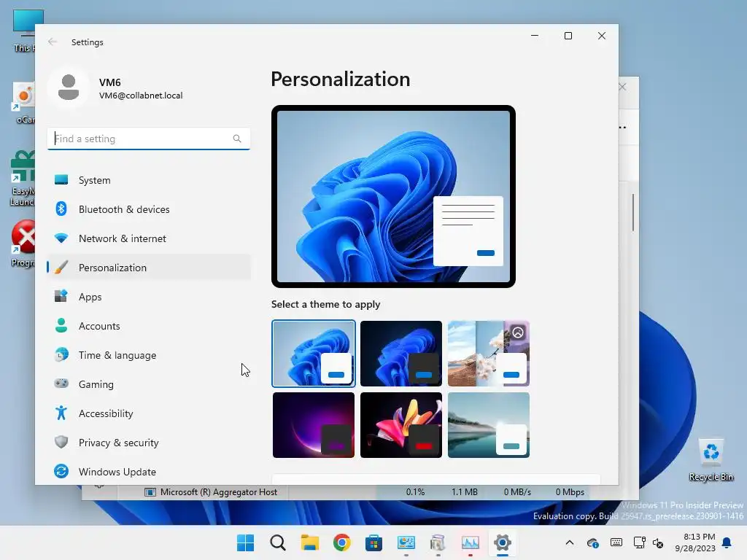This screenshot has height=560, width=747.
Task: Open the Accessibility figure icon
Action: tap(61, 413)
